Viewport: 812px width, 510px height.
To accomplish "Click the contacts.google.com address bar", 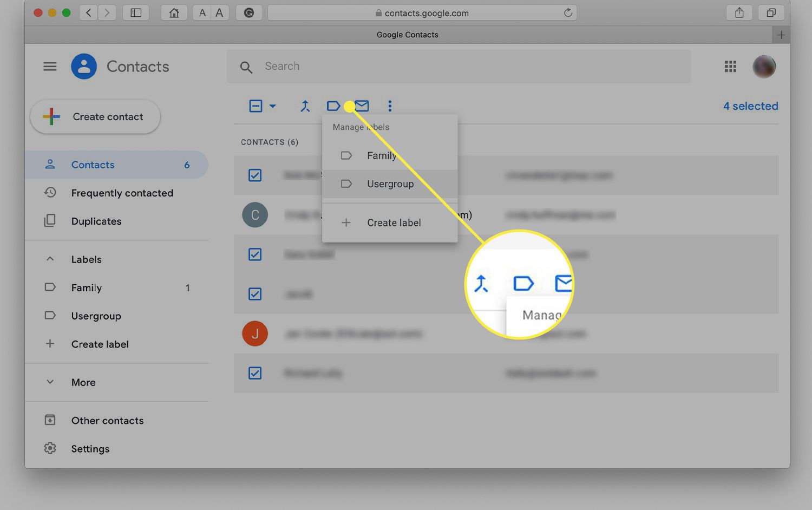I will (422, 12).
